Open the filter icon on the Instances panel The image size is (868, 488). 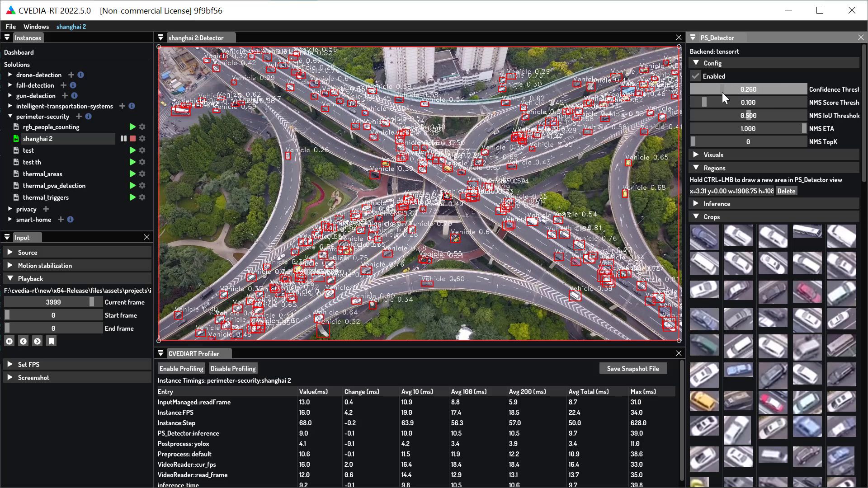coord(7,38)
